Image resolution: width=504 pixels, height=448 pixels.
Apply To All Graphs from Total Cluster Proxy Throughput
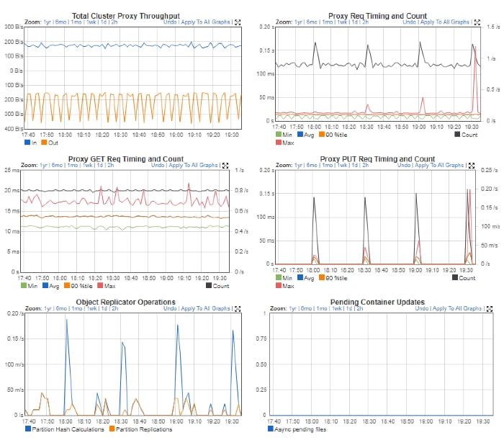click(x=205, y=22)
